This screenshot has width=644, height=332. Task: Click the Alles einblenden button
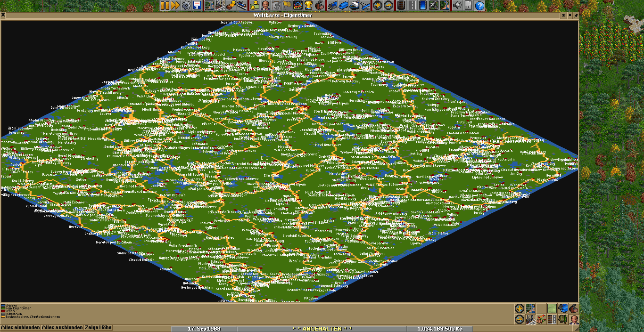coord(20,328)
